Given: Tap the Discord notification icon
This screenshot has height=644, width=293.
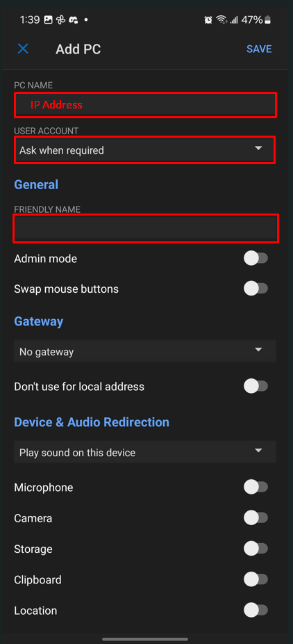Looking at the screenshot, I should point(74,19).
